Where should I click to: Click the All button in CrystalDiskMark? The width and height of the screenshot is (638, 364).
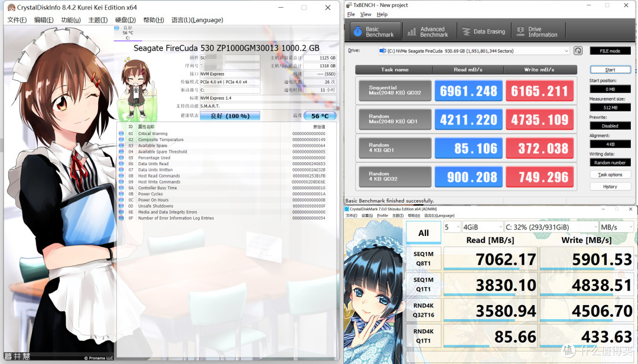click(424, 233)
